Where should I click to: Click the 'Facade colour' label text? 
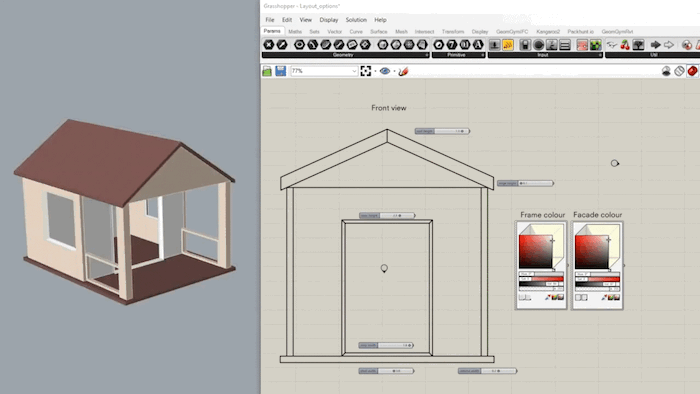[597, 215]
